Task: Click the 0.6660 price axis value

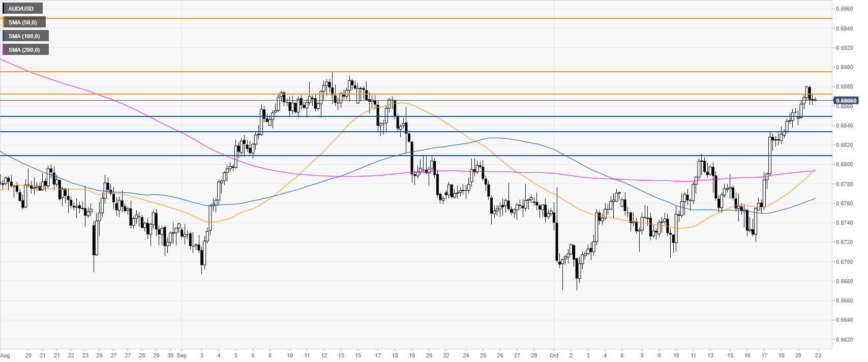Action: point(846,300)
